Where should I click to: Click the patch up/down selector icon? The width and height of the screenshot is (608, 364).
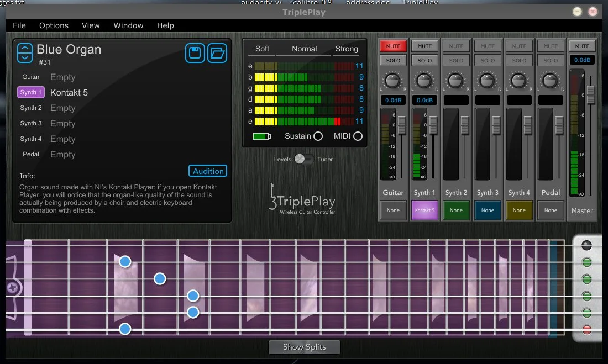[25, 53]
